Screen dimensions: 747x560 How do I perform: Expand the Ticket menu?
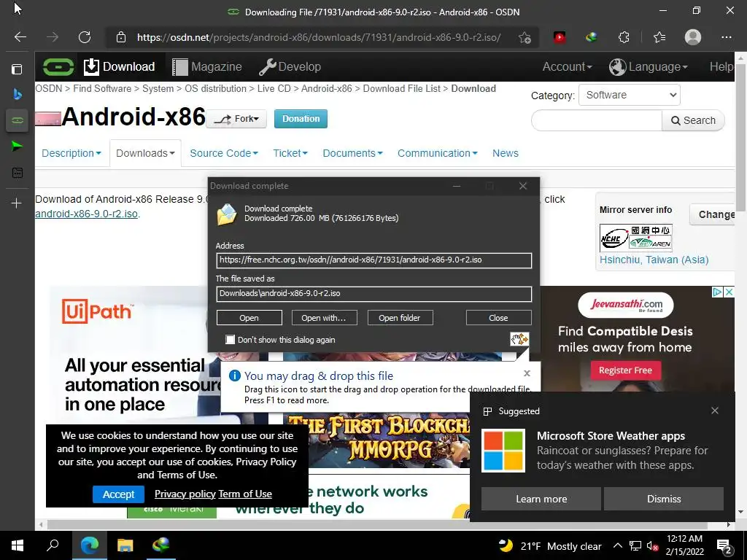point(290,153)
